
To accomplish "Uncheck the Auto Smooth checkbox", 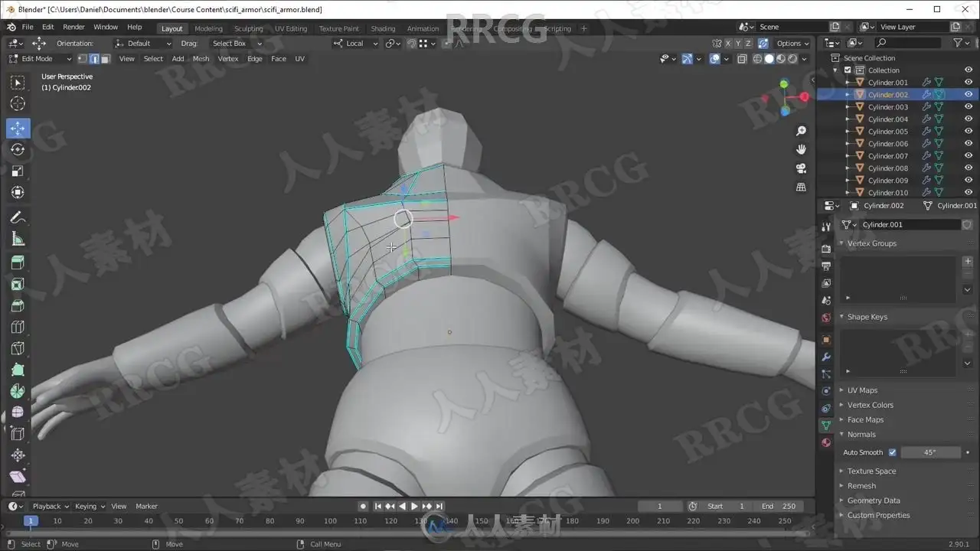I will pyautogui.click(x=892, y=452).
